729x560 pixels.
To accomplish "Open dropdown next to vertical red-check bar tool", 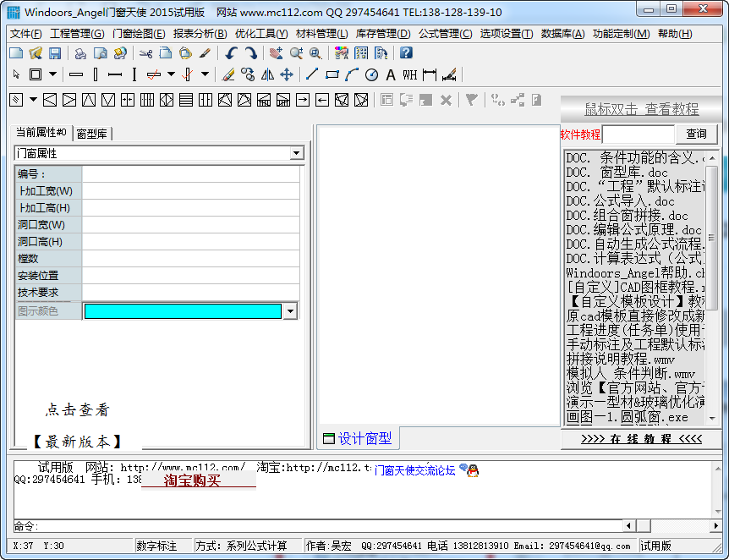I will point(205,74).
